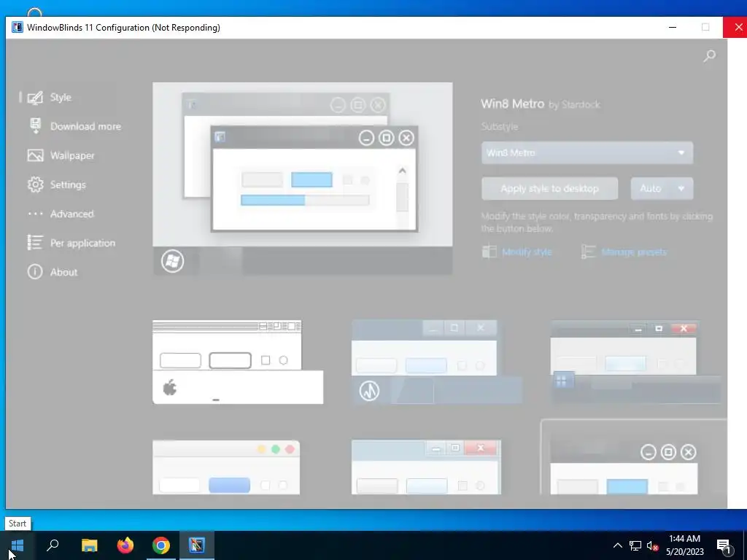Click the Download more icon in sidebar
The height and width of the screenshot is (560, 747).
click(x=35, y=126)
